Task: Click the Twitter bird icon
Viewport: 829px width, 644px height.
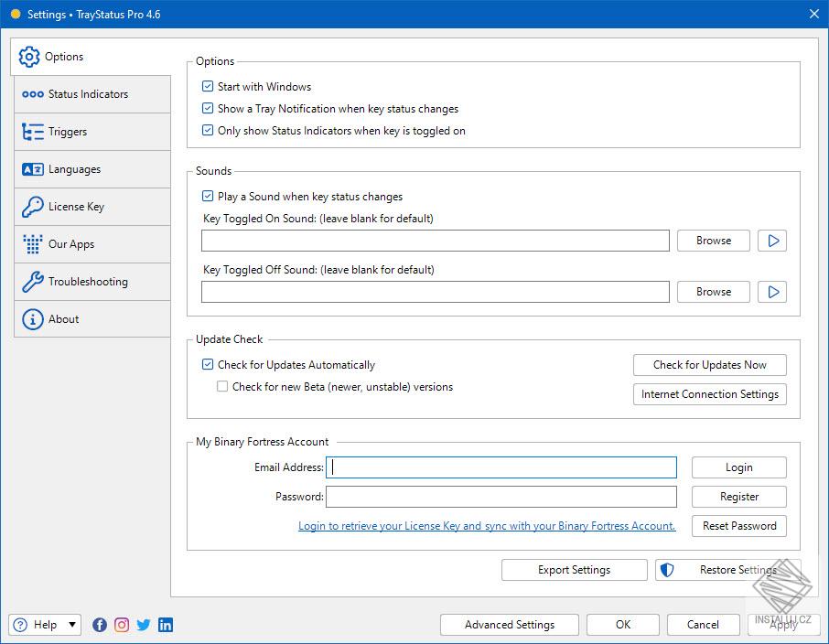Action: click(144, 625)
